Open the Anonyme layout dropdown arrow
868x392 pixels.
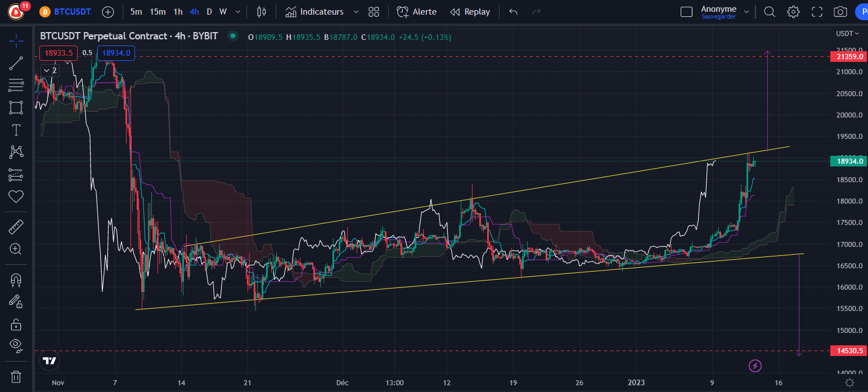[x=746, y=12]
